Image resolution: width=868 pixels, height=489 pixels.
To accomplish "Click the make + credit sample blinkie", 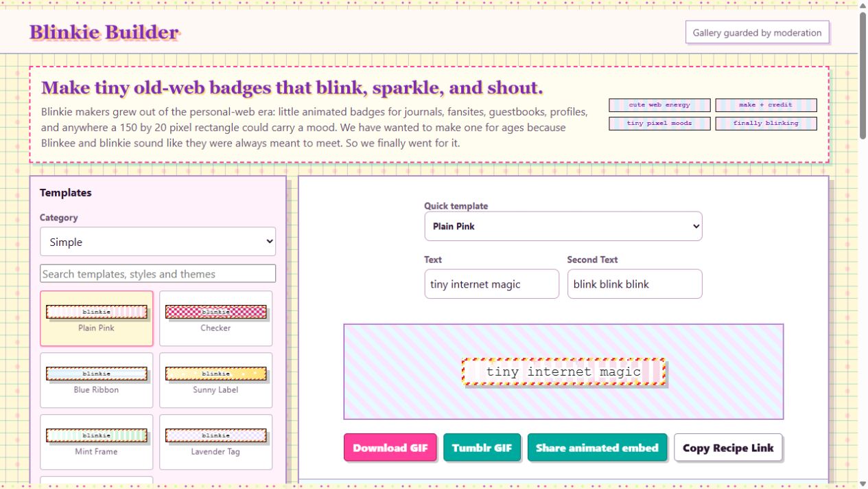I will point(766,105).
